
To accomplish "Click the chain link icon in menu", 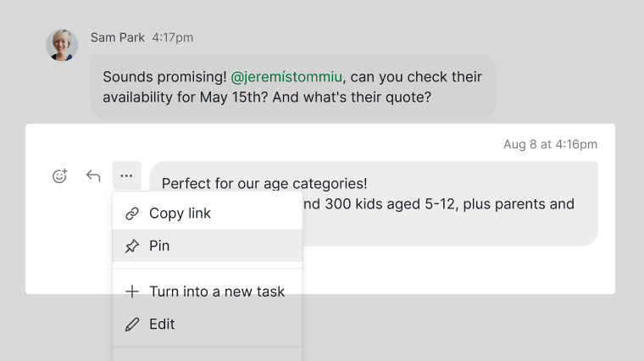I will 131,214.
